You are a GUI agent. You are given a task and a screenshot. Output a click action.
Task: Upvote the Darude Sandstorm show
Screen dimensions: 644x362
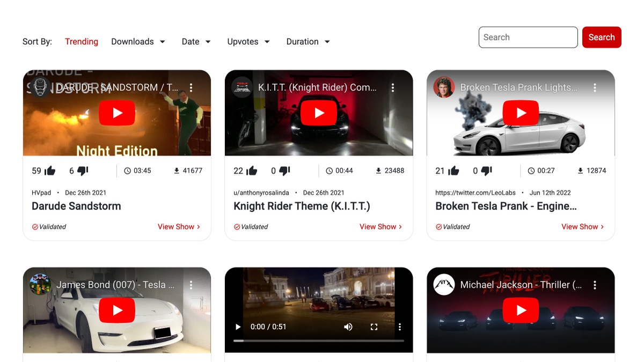(x=50, y=171)
